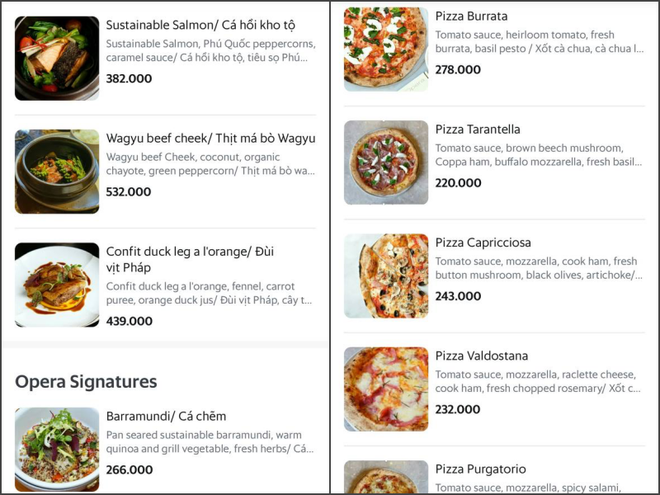Tap the Pizza Valdostana 232.000 price
This screenshot has width=660, height=495.
pos(458,409)
